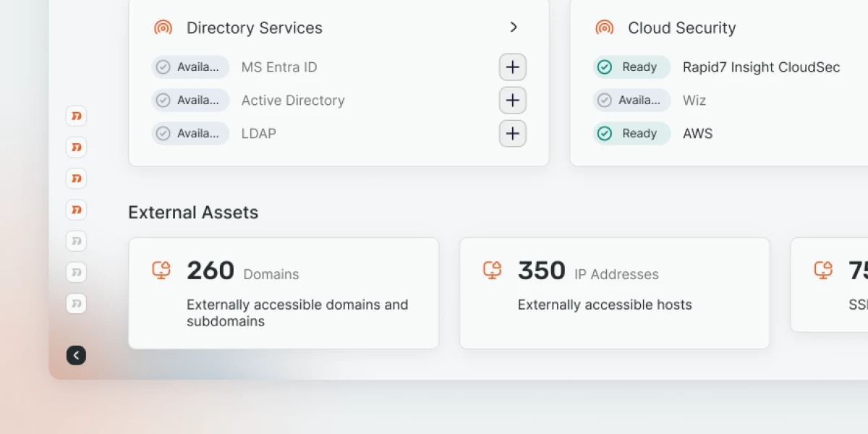Collapse the sidebar using the black arrow button
868x434 pixels.
pyautogui.click(x=76, y=355)
